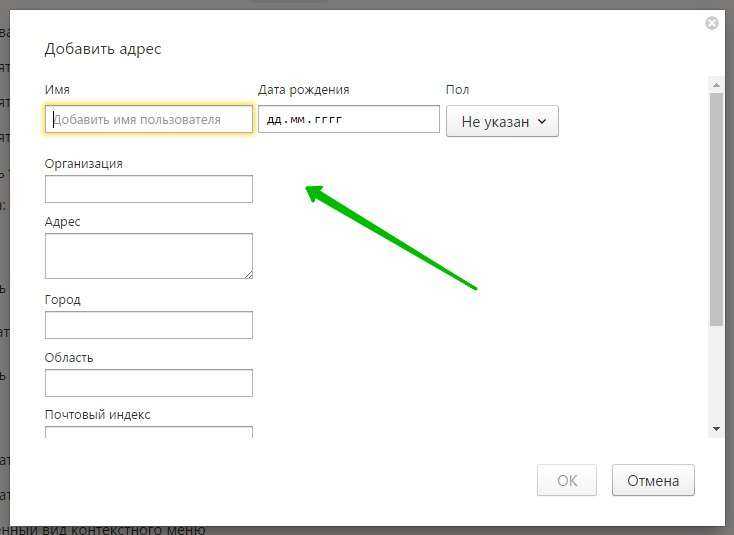This screenshot has width=734, height=535.
Task: Click the 'Дата рождения' label
Action: pyautogui.click(x=303, y=89)
